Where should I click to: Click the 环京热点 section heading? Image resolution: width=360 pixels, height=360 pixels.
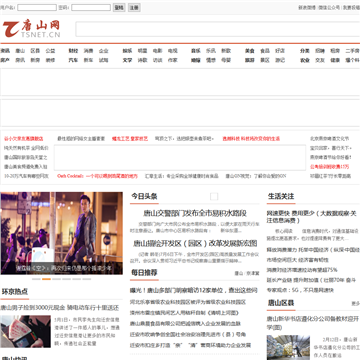pos(15,292)
